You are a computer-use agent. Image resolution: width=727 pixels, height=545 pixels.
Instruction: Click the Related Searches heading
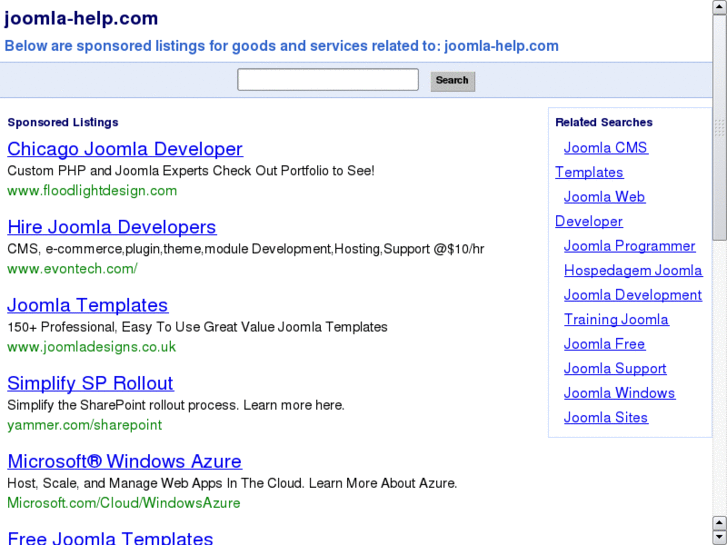pos(604,122)
